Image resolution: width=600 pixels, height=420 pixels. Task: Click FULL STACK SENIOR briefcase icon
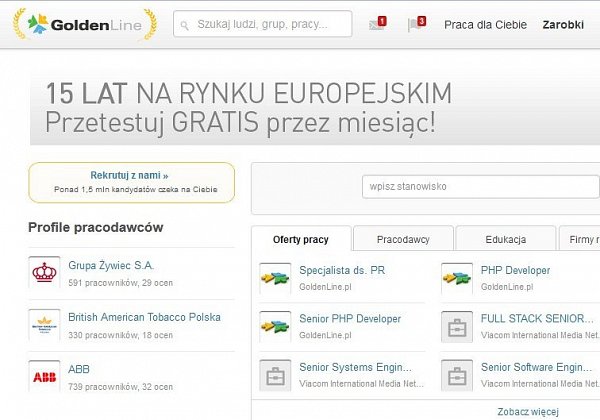tap(457, 327)
